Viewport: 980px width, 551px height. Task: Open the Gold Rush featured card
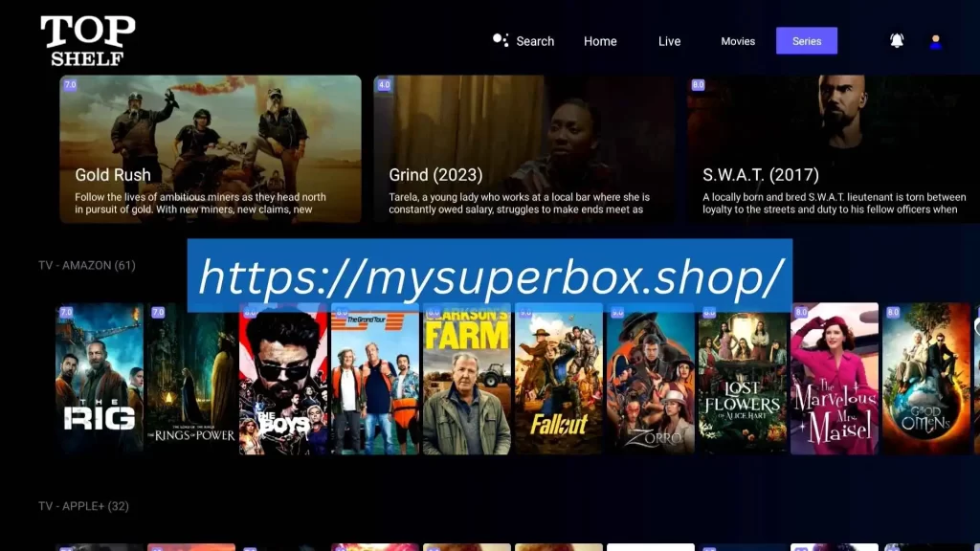tap(211, 149)
